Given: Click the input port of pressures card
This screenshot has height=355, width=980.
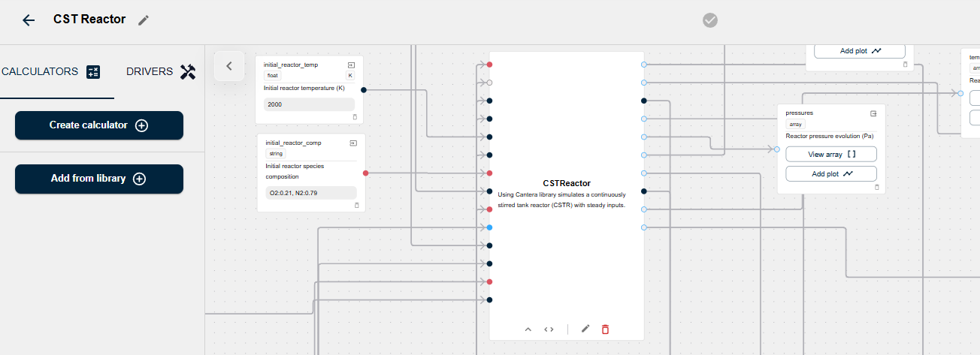Looking at the screenshot, I should pos(777,149).
